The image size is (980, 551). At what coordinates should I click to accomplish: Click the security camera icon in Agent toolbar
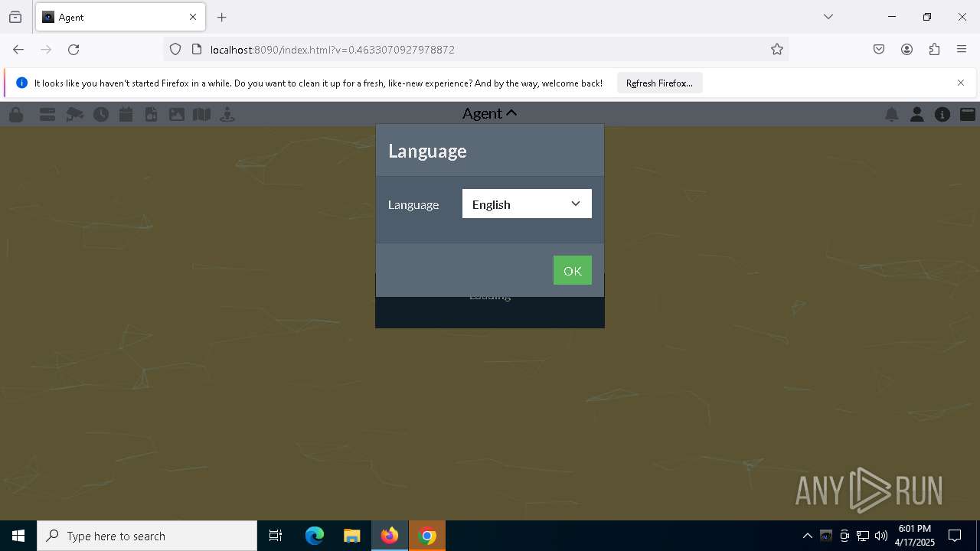tap(74, 114)
